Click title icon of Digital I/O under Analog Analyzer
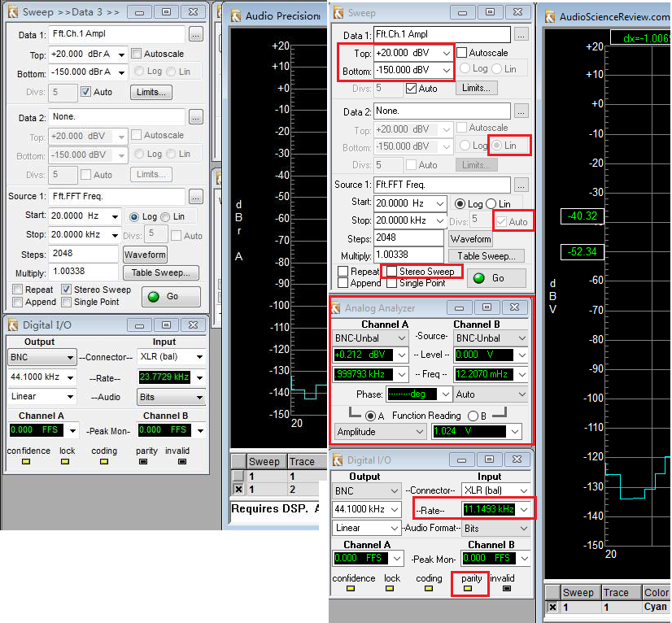The image size is (672, 623). (x=338, y=460)
